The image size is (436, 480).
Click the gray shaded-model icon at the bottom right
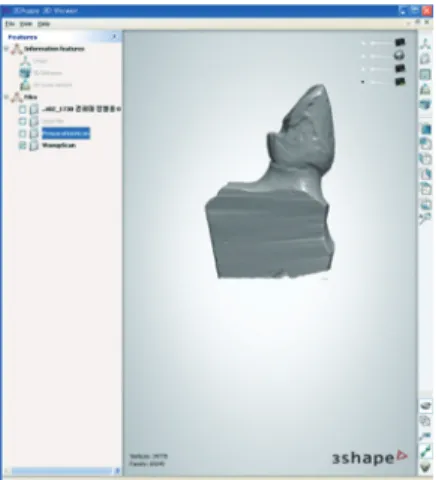tap(426, 406)
